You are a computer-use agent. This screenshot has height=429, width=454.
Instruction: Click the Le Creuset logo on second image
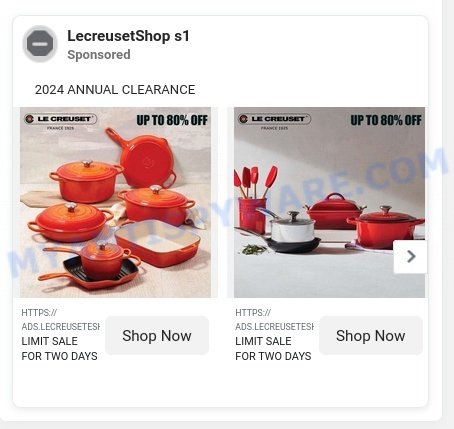274,121
